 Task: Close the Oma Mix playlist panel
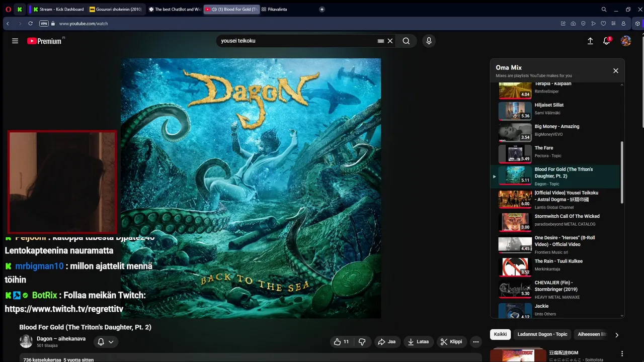coord(615,71)
